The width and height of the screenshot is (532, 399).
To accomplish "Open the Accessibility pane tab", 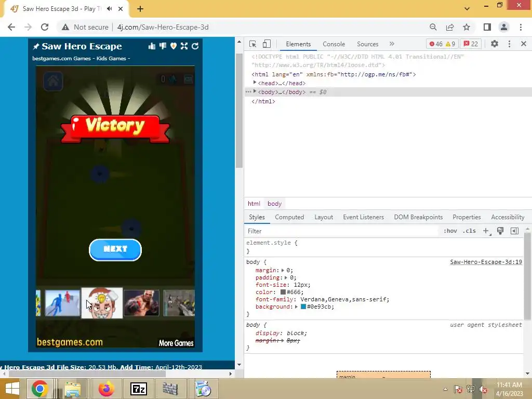I will [508, 217].
